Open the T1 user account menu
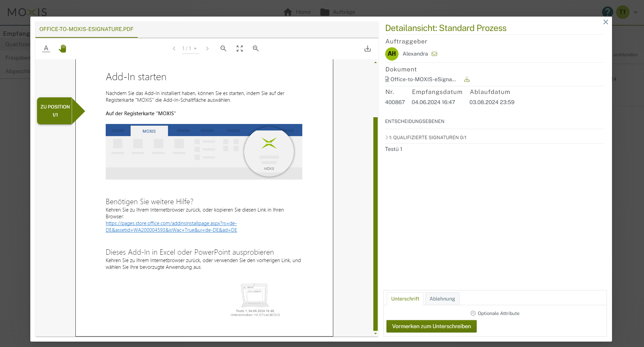The height and width of the screenshot is (347, 644). [x=626, y=12]
